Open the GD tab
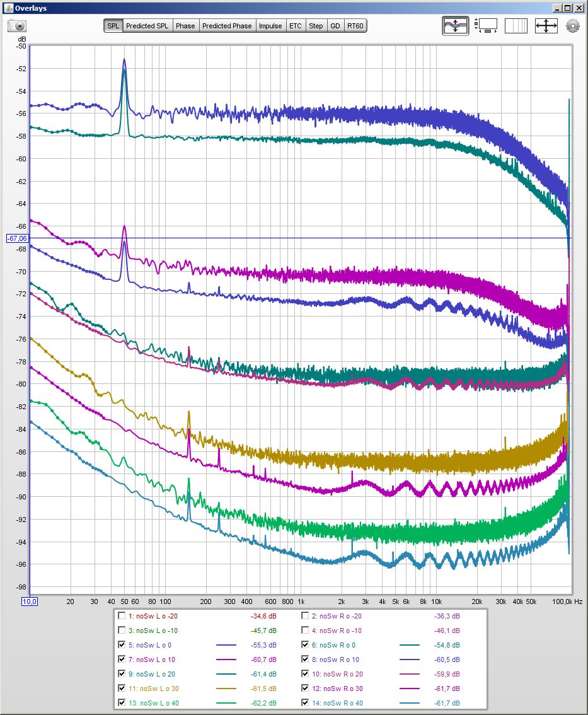The width and height of the screenshot is (588, 715). click(x=335, y=26)
